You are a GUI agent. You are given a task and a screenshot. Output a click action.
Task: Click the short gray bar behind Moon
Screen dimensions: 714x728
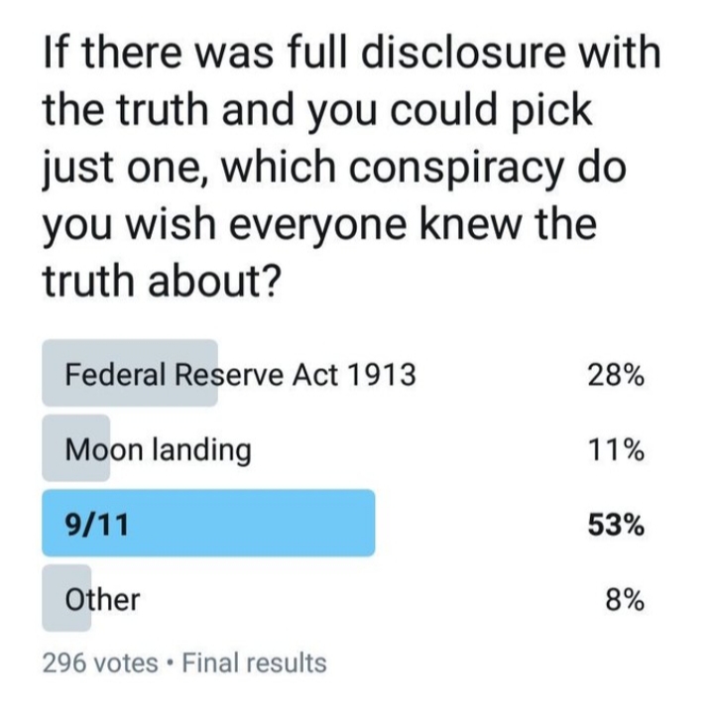(76, 448)
